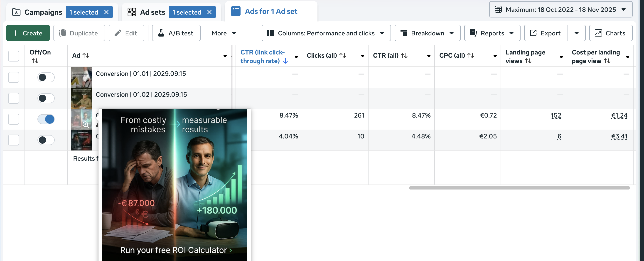Click the Charts graph icon
The width and height of the screenshot is (644, 261).
pyautogui.click(x=598, y=33)
